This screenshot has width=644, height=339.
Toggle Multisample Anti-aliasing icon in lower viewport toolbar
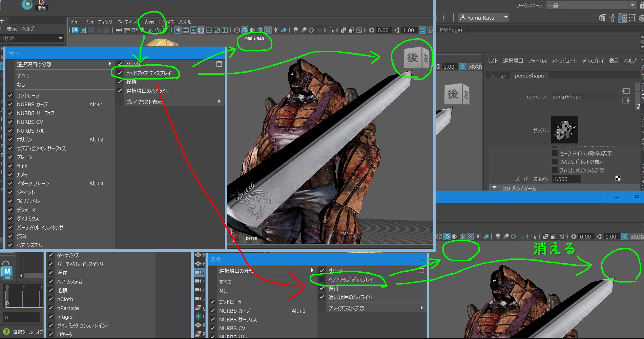513,236
